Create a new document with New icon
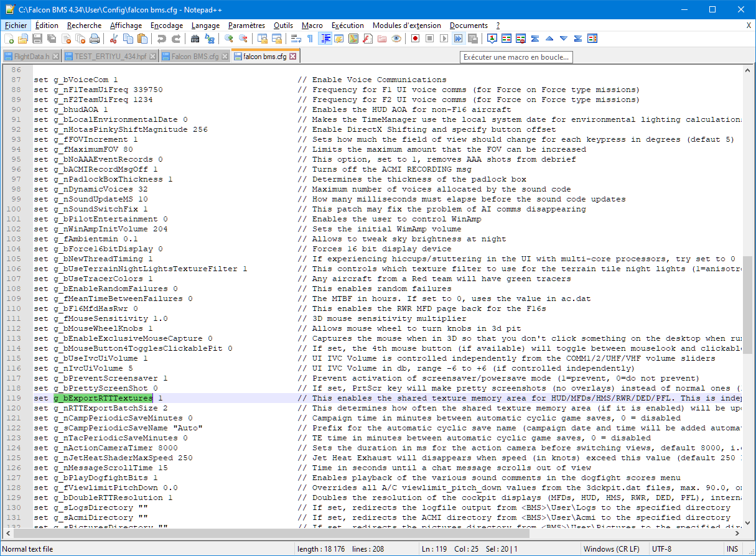This screenshot has height=556, width=756. (9, 39)
